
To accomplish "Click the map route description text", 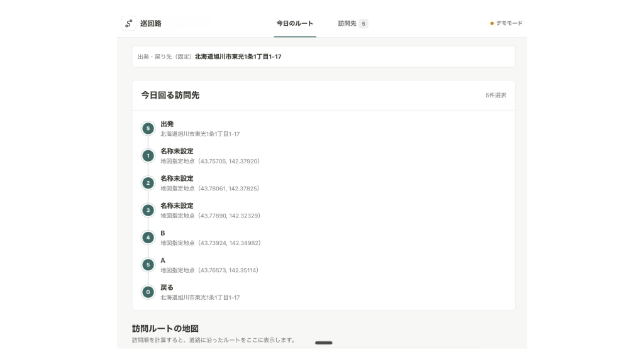I will tap(214, 340).
